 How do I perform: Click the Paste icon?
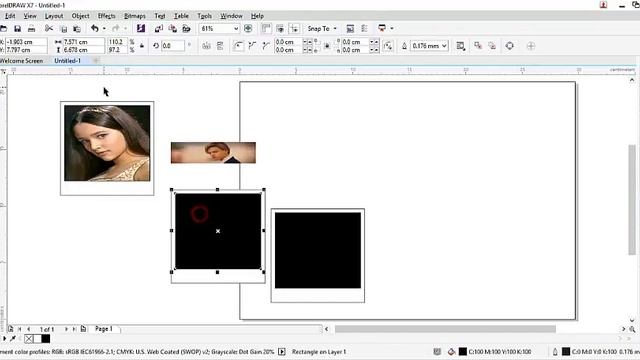[77, 29]
